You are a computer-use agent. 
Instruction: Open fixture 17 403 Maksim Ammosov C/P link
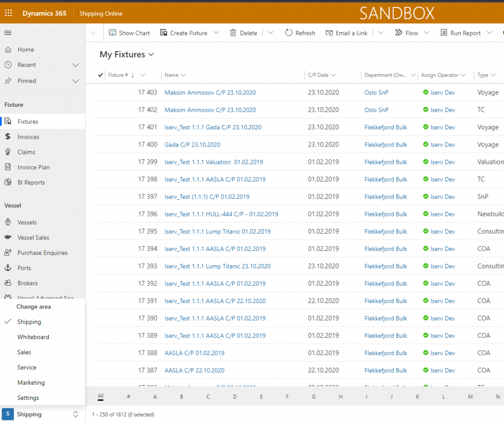click(x=210, y=92)
